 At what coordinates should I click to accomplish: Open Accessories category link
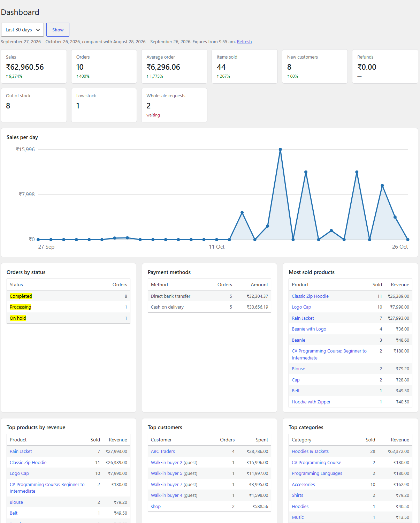pos(303,484)
